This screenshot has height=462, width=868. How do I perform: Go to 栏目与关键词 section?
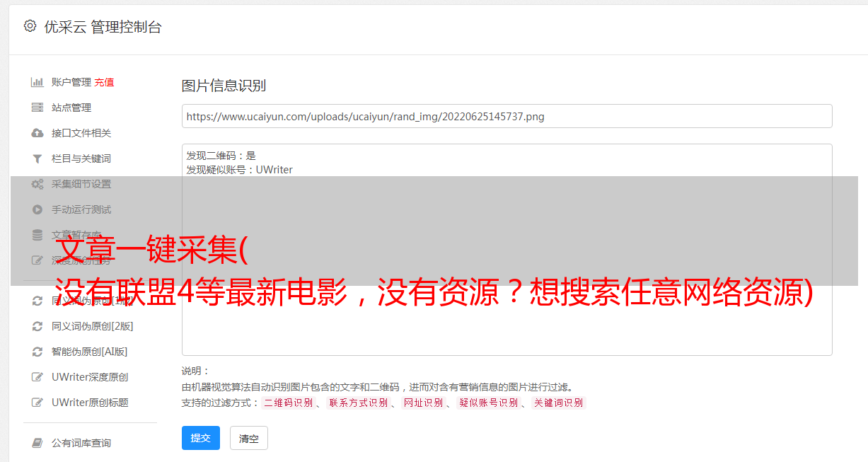pos(81,158)
